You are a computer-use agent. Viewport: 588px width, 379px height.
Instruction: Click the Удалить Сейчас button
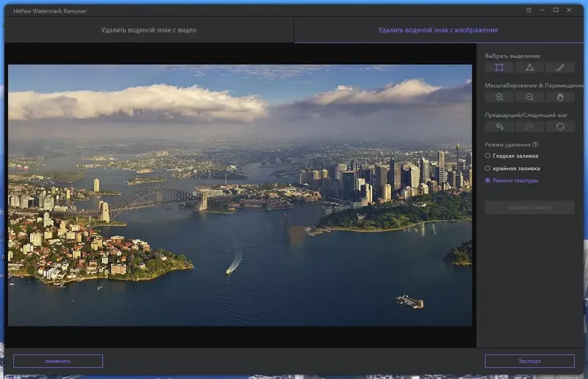pos(529,208)
